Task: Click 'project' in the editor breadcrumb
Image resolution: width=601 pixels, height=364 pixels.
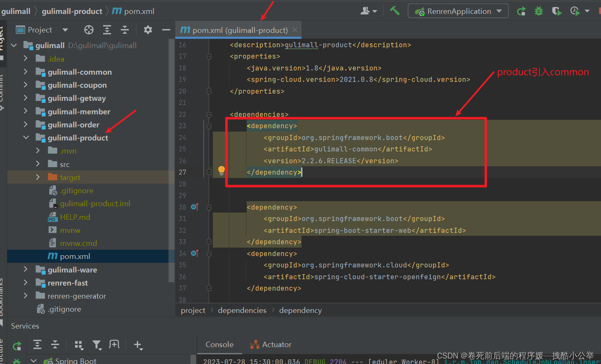Action: 193,310
